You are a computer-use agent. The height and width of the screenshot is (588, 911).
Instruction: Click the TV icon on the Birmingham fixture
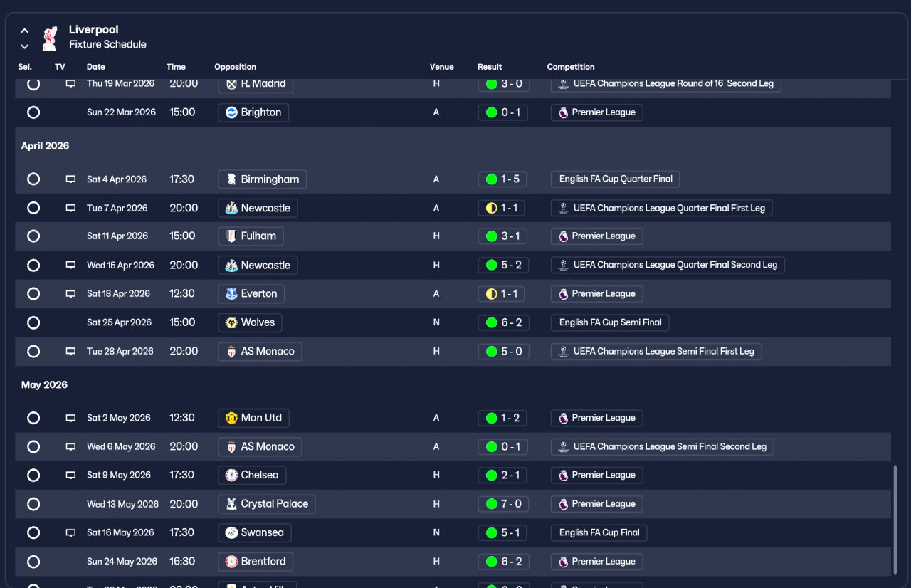[70, 179]
